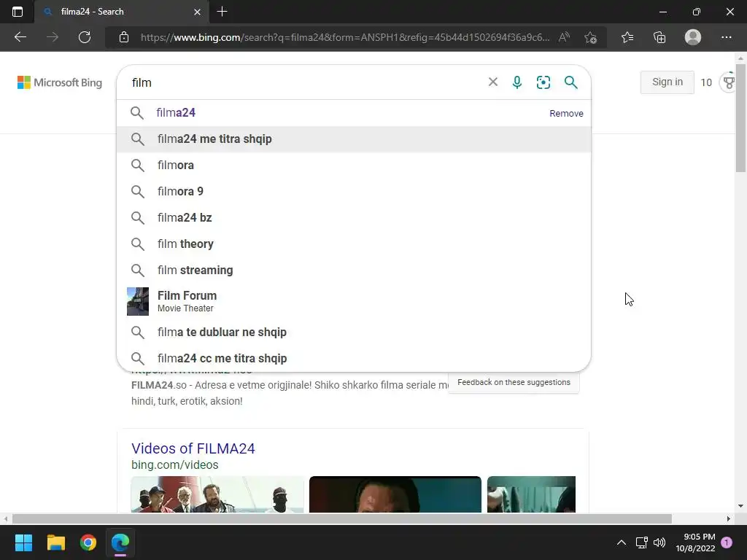Show hidden tray icons chevron
Image resolution: width=747 pixels, height=560 pixels.
[622, 542]
